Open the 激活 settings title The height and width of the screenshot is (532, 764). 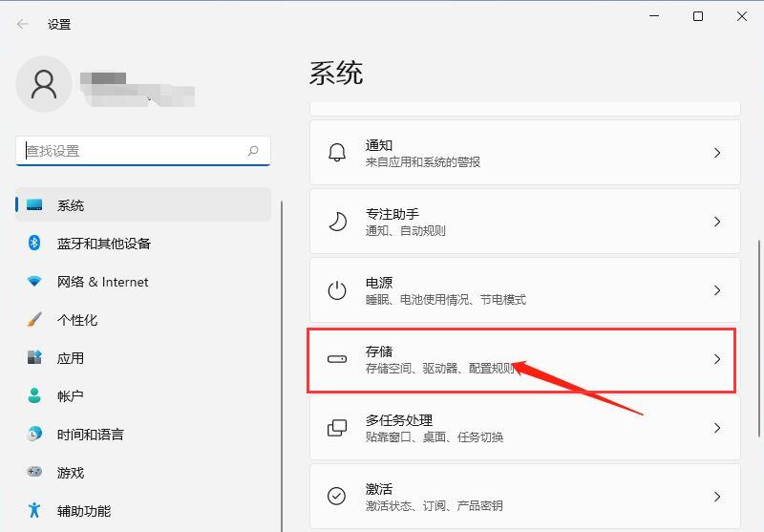point(379,488)
